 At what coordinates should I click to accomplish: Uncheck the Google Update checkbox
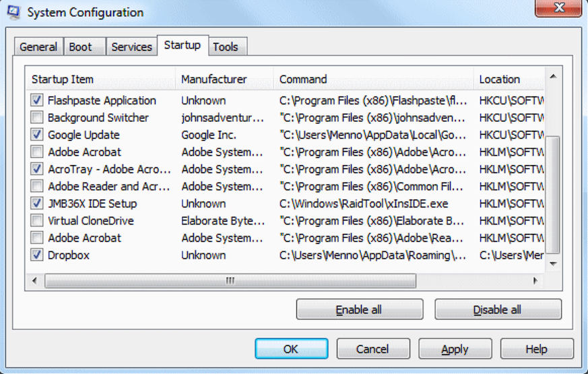(x=37, y=135)
